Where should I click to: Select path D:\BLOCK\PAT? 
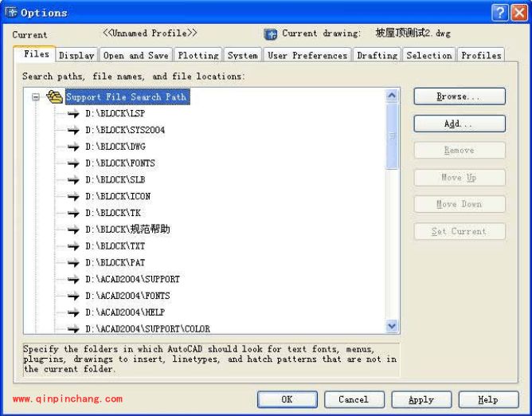115,263
